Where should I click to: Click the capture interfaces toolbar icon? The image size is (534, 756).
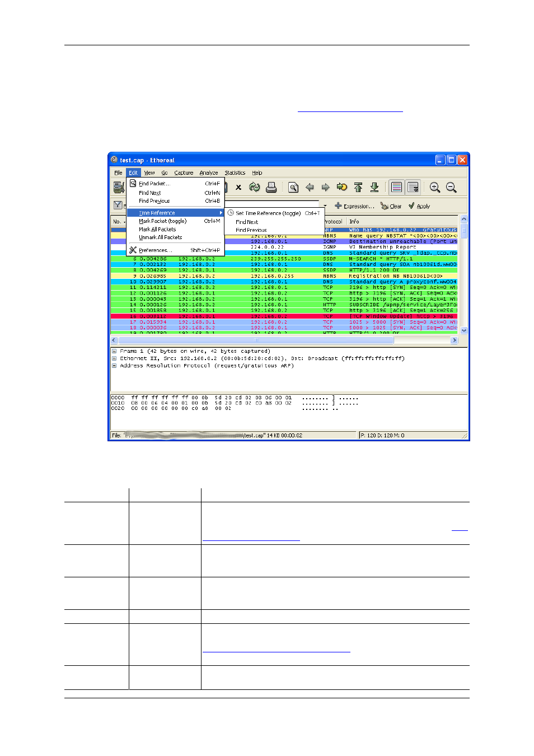[119, 187]
